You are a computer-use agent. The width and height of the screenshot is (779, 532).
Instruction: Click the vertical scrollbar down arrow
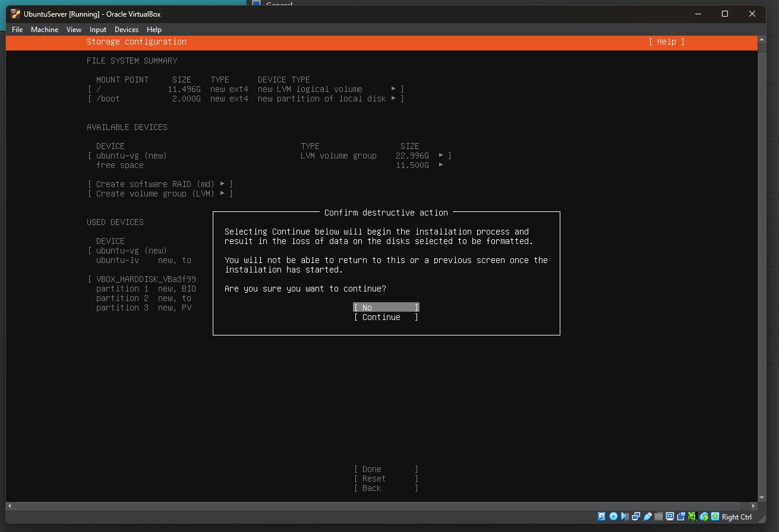762,498
